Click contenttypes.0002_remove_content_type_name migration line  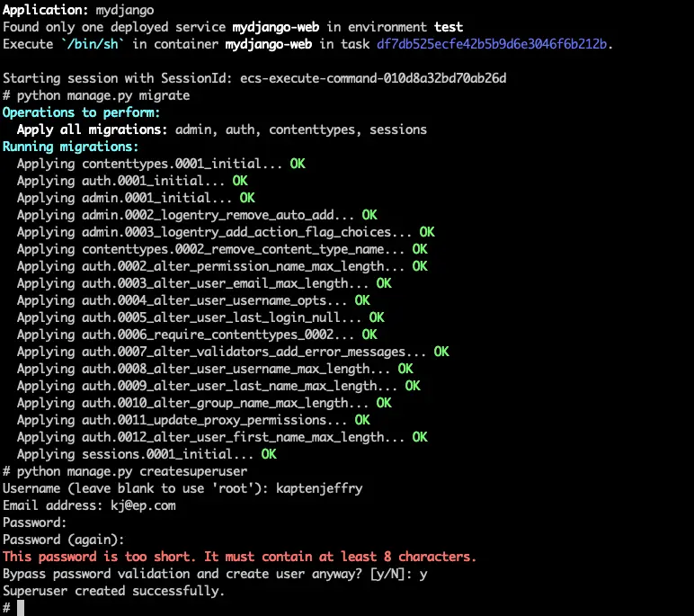(x=222, y=249)
